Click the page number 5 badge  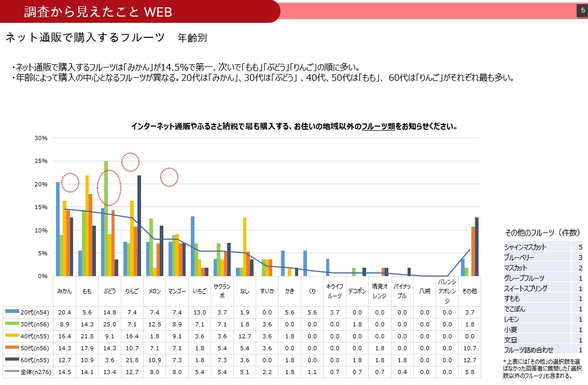click(582, 10)
